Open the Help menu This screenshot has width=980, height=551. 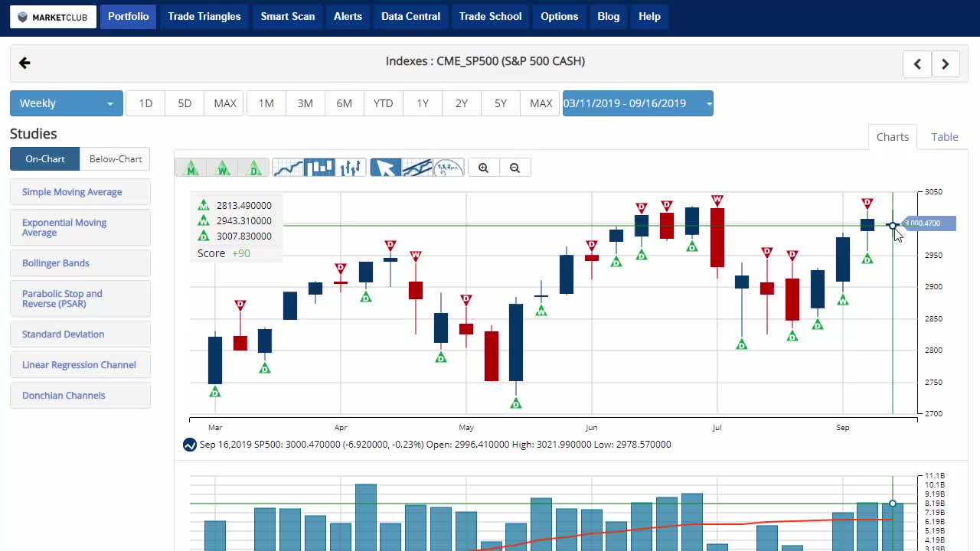649,16
